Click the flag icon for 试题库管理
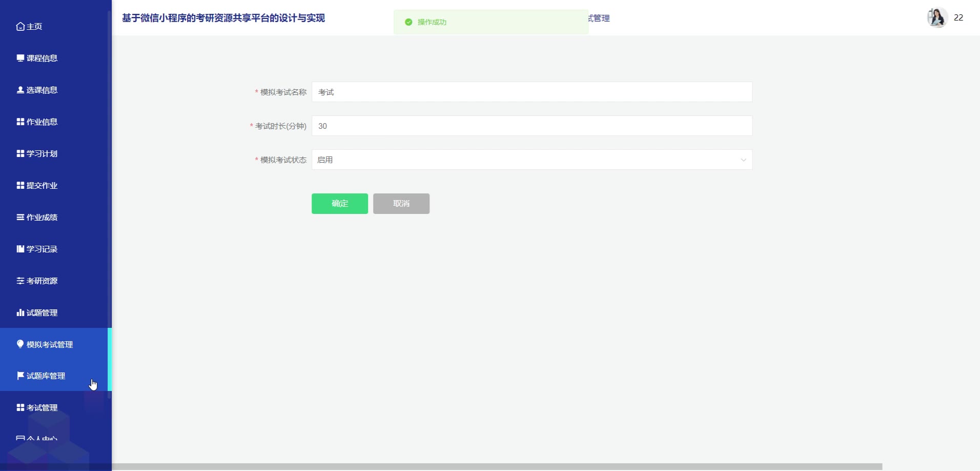Image resolution: width=980 pixels, height=471 pixels. 21,376
